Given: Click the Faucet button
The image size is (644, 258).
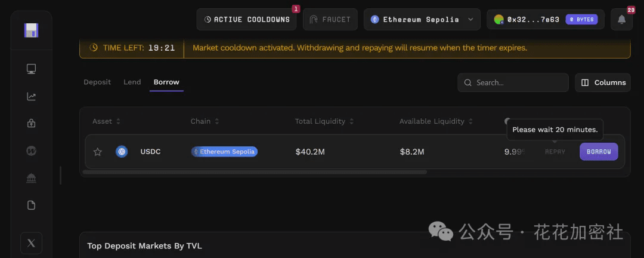Looking at the screenshot, I should tap(330, 20).
